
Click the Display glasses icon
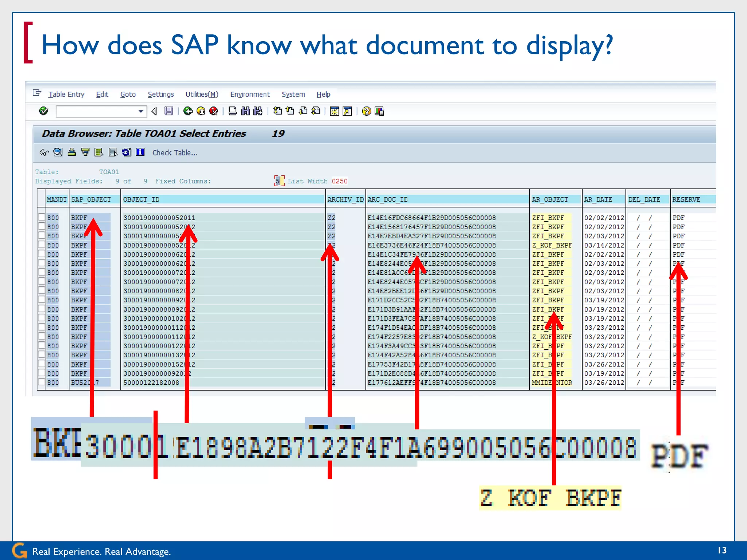pos(44,152)
